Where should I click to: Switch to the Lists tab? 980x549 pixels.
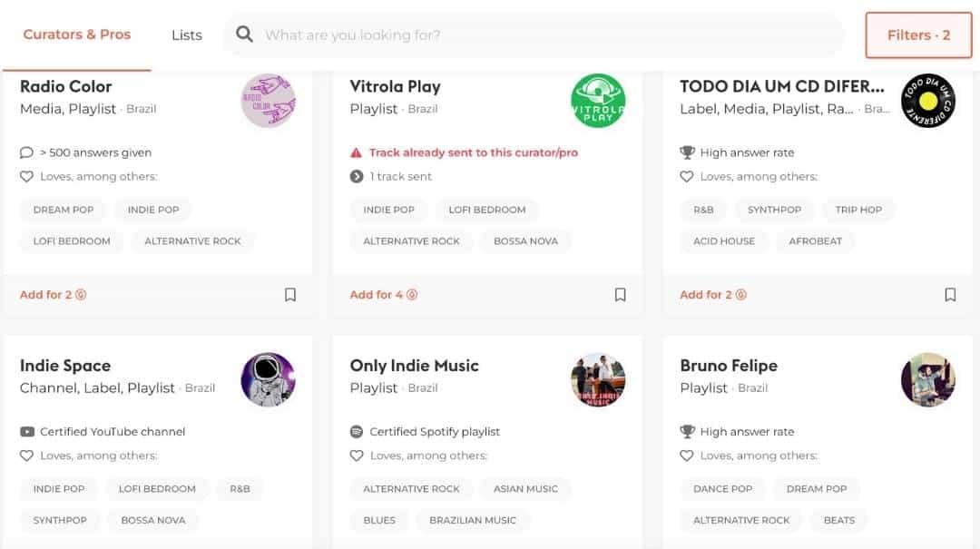coord(187,35)
